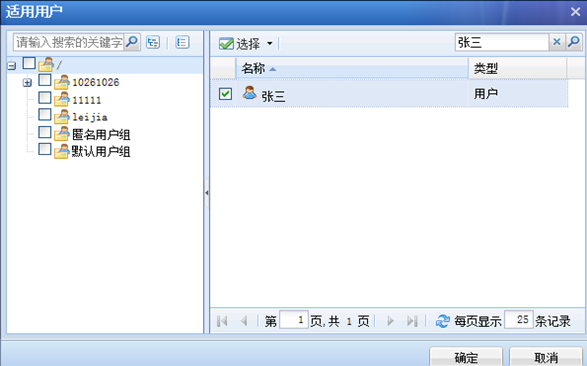The image size is (587, 366).
Task: Expand the 10261026 tree node
Action: tap(27, 83)
